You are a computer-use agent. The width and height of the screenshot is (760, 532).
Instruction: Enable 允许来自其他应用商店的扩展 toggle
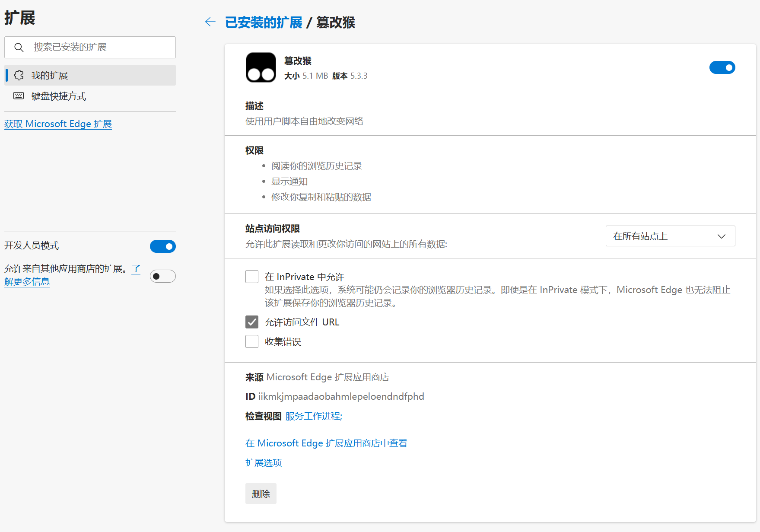tap(163, 276)
